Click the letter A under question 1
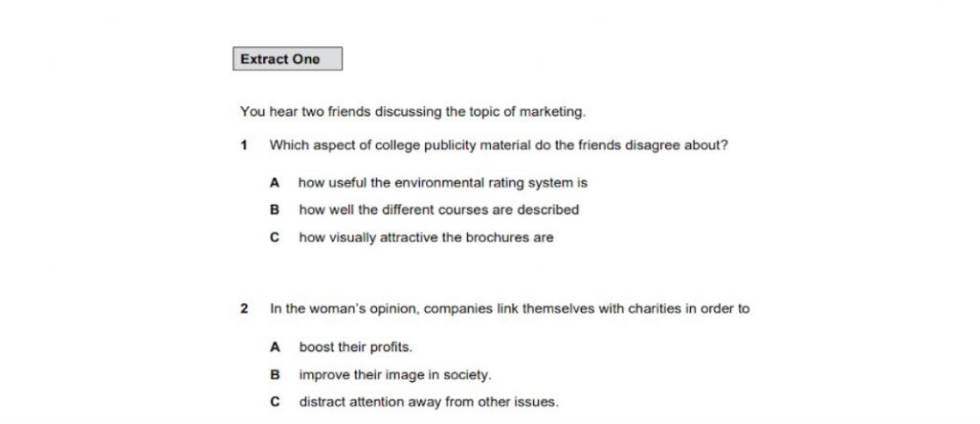The image size is (980, 424). pyautogui.click(x=274, y=183)
